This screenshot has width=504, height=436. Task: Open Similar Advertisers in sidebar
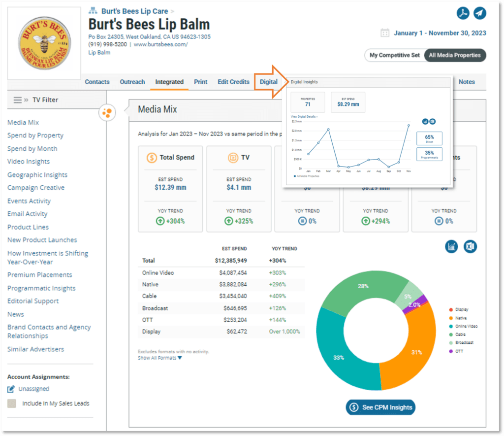click(x=35, y=349)
